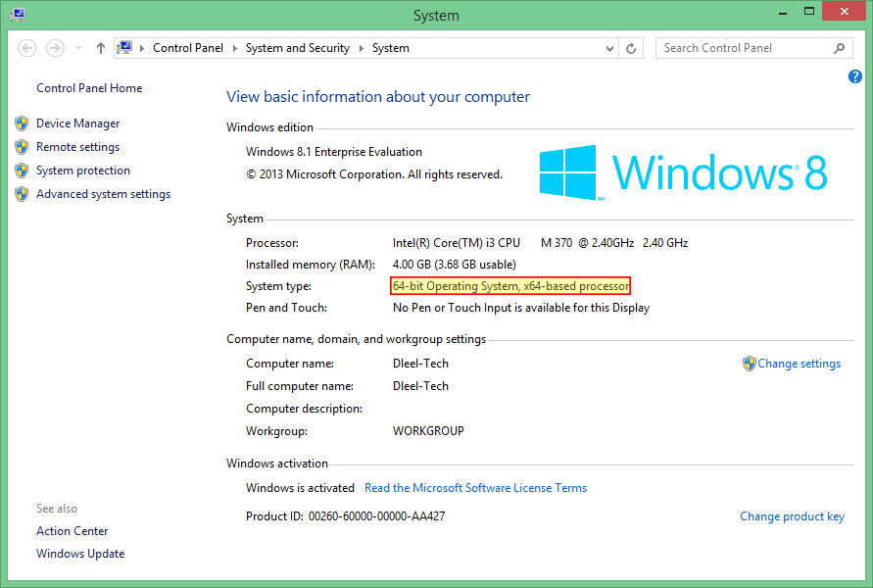Expand chevron after Control Panel breadcrumb
The width and height of the screenshot is (873, 588).
234,48
